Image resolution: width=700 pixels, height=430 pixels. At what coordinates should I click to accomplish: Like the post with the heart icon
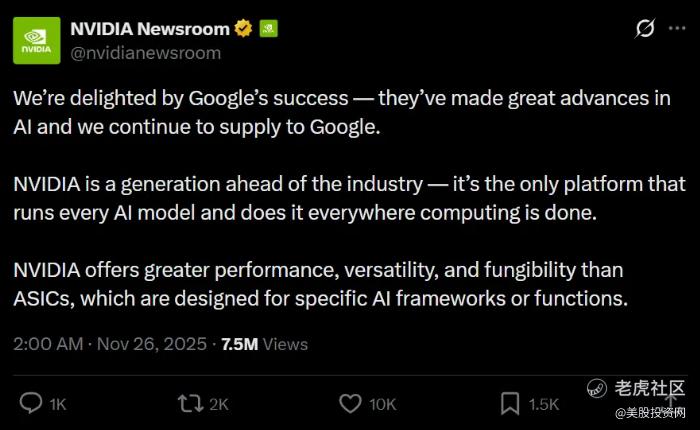(x=349, y=403)
